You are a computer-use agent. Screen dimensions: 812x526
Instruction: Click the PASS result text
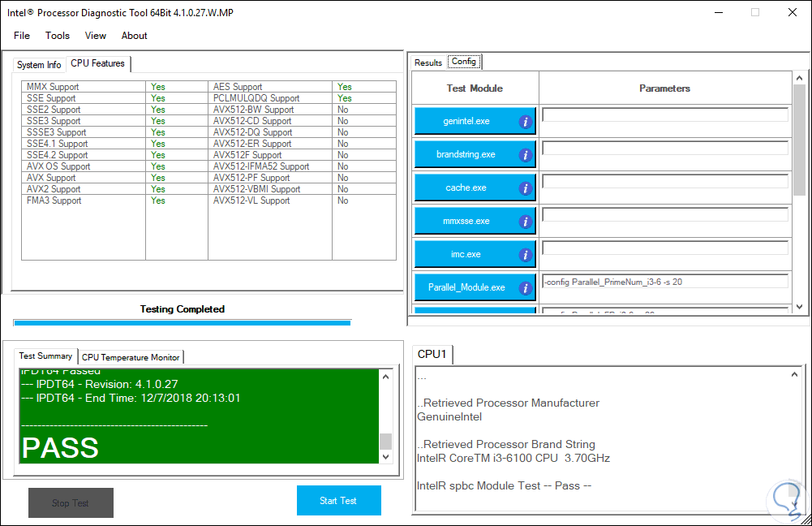click(60, 448)
